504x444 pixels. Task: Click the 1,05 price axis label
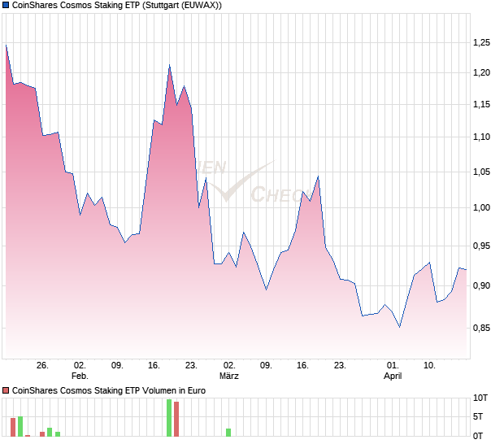481,172
